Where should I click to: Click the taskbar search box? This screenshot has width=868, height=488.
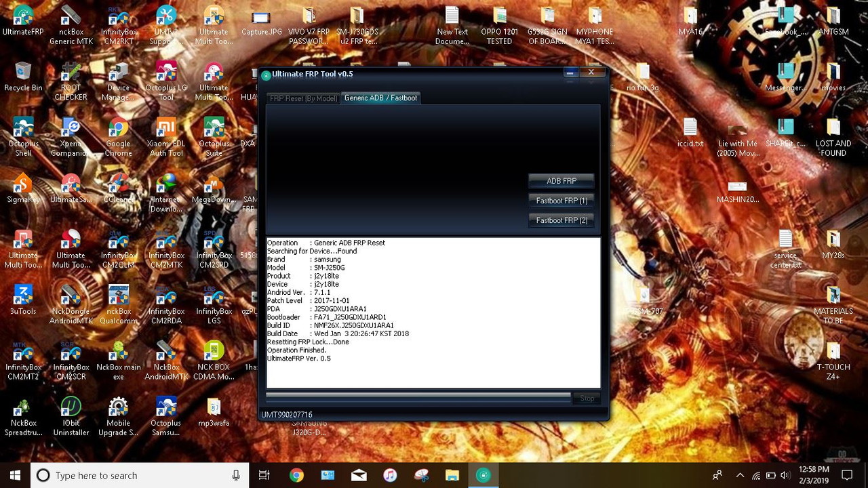pos(139,475)
